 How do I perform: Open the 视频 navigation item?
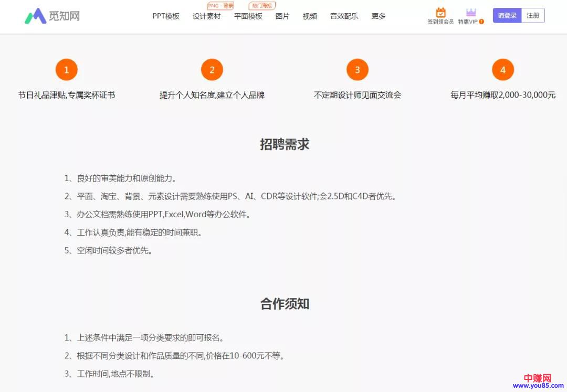pyautogui.click(x=310, y=16)
